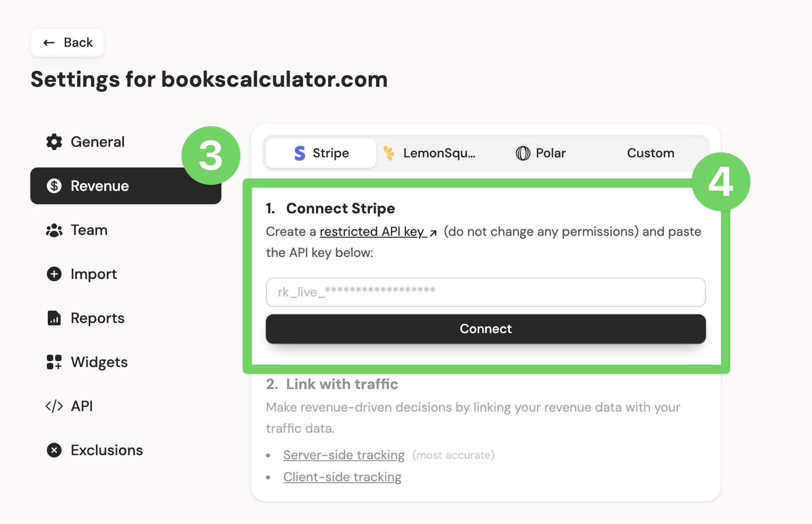Open the Client-side tracking link

[342, 477]
